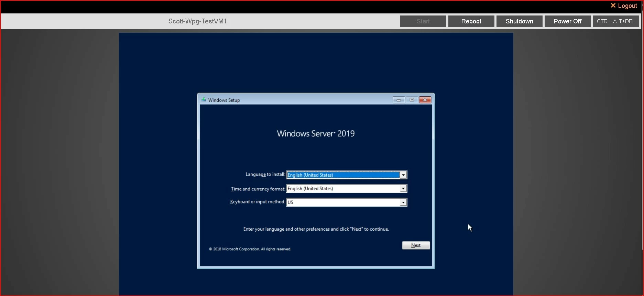Click the Keyboard or input method label
Viewport: 644px width, 296px height.
(x=258, y=202)
